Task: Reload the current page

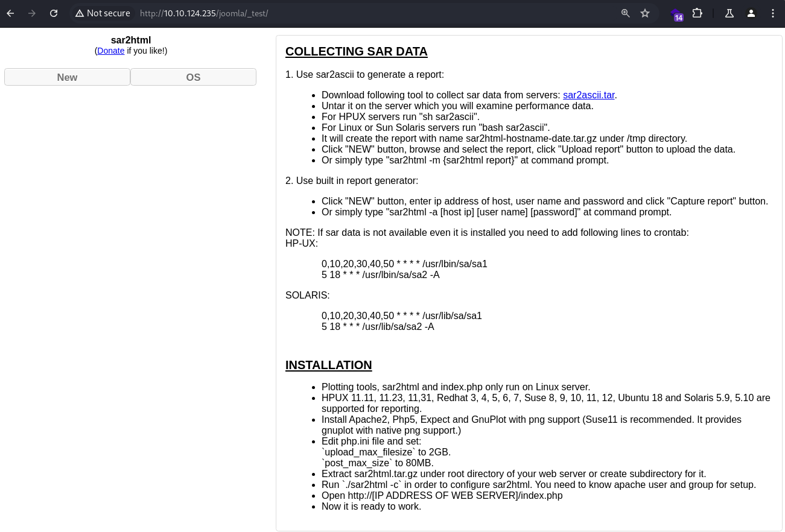Action: [x=54, y=13]
